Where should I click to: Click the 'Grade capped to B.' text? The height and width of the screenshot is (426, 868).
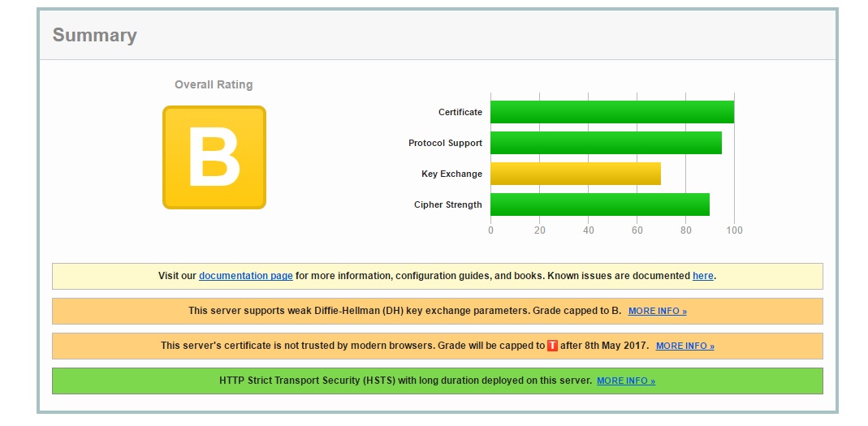click(x=577, y=311)
